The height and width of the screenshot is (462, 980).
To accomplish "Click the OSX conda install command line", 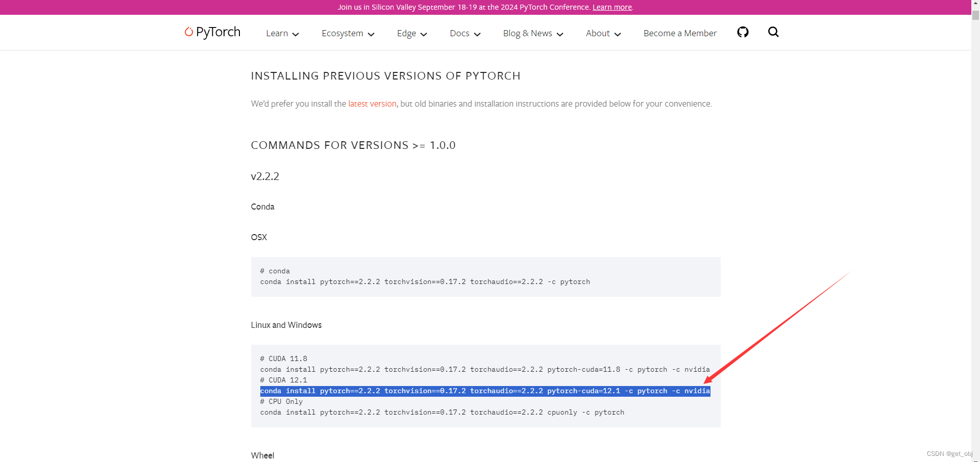I will click(425, 281).
